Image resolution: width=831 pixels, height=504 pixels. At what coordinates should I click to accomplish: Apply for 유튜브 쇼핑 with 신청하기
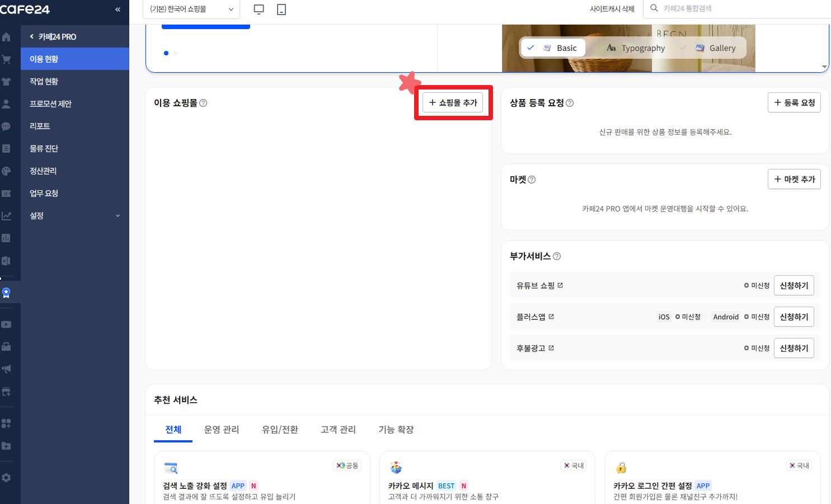click(794, 285)
